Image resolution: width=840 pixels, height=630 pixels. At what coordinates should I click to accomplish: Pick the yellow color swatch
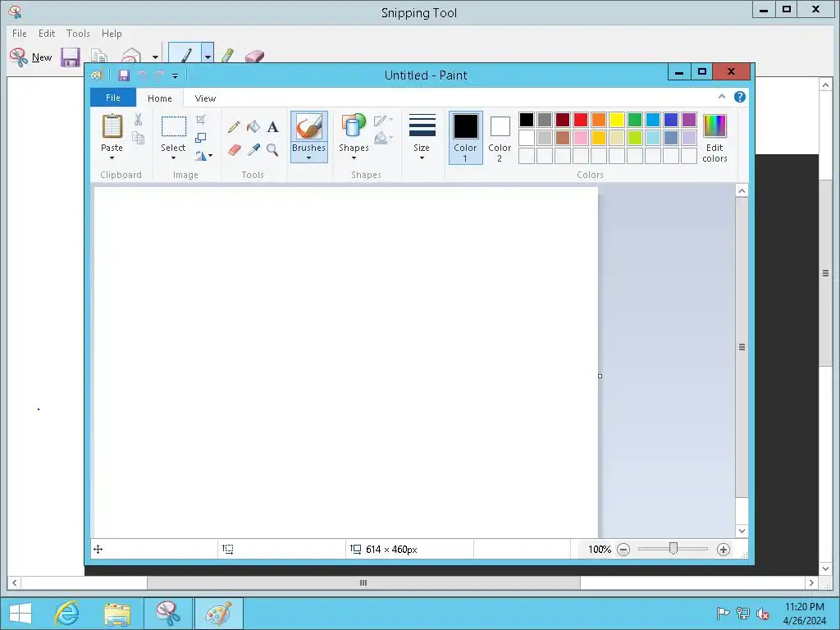[617, 120]
